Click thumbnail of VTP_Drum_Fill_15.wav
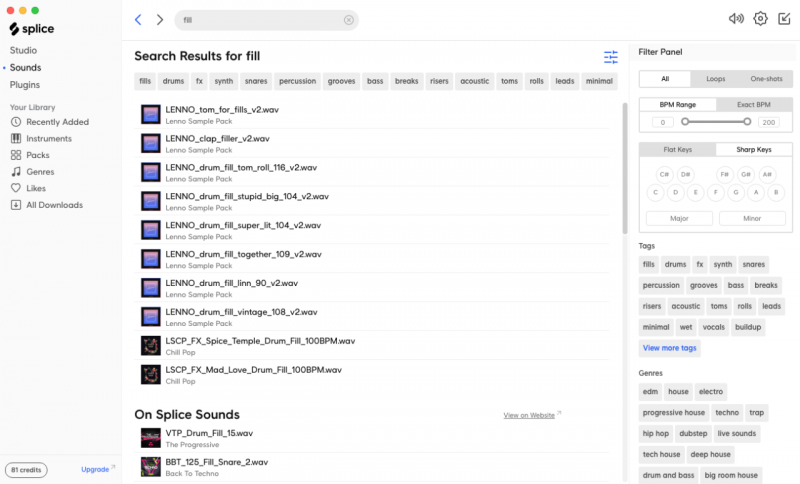The width and height of the screenshot is (800, 484). pyautogui.click(x=151, y=438)
